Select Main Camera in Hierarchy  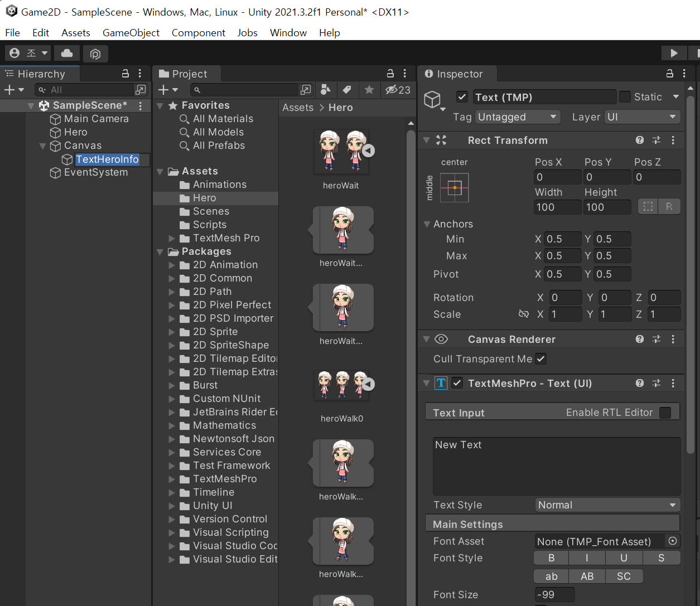(96, 119)
